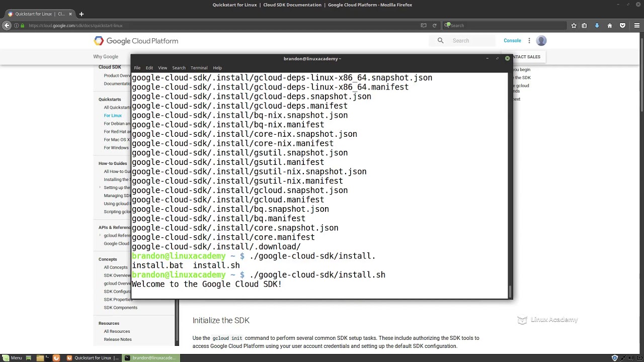Open the All Resources sidebar link
This screenshot has height=362, width=644.
click(117, 331)
